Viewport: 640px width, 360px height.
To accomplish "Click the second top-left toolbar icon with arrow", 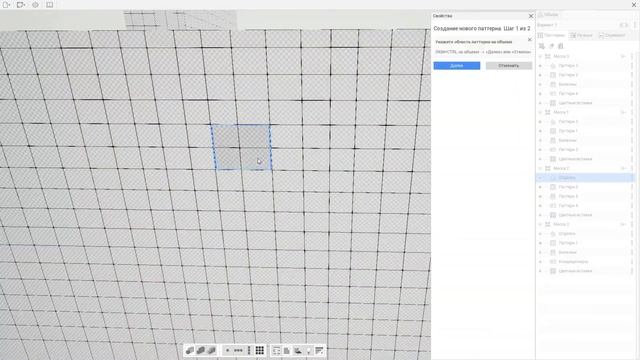I will click(x=20, y=5).
